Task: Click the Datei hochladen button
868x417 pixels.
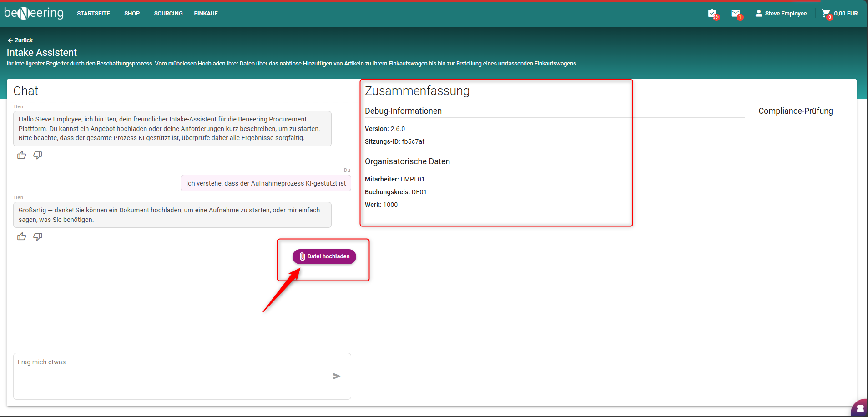Action: click(x=324, y=256)
